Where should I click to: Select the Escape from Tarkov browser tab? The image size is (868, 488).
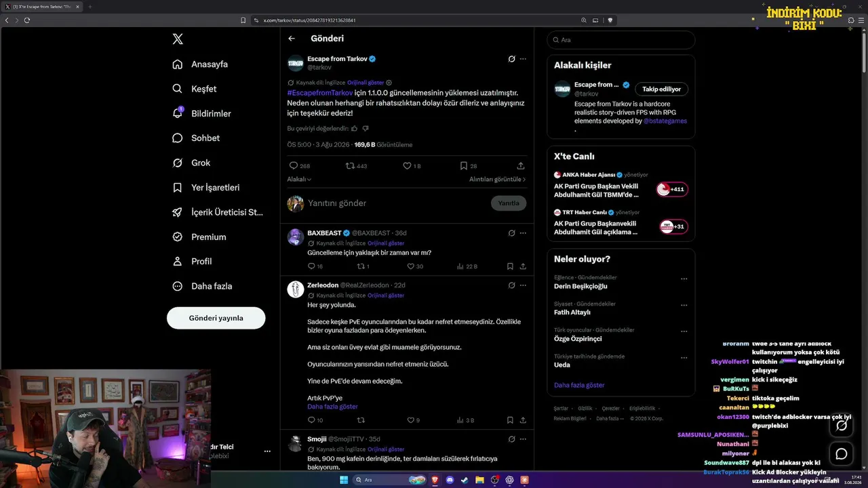(42, 7)
